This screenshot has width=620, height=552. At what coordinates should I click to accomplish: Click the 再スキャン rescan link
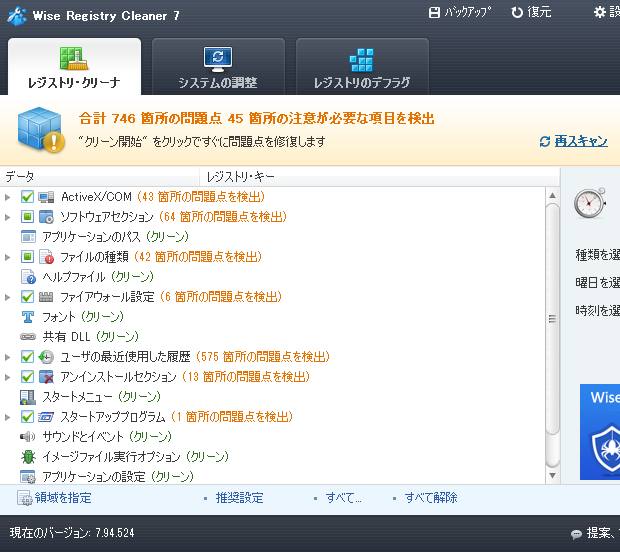(574, 141)
